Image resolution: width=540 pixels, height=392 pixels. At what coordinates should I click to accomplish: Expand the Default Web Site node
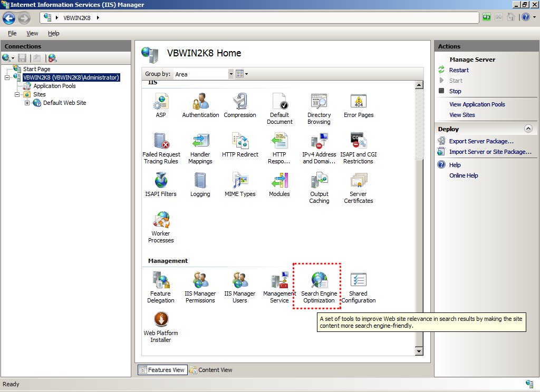click(x=27, y=103)
